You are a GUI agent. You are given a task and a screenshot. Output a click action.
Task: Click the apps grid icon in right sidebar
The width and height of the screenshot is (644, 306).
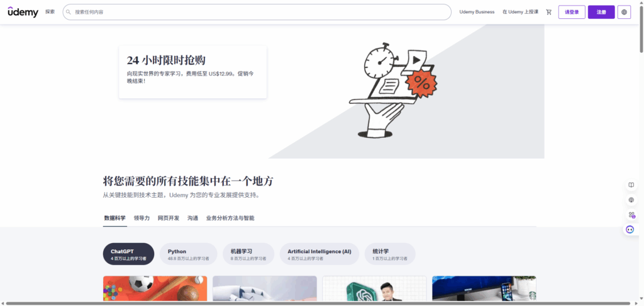pos(631,215)
